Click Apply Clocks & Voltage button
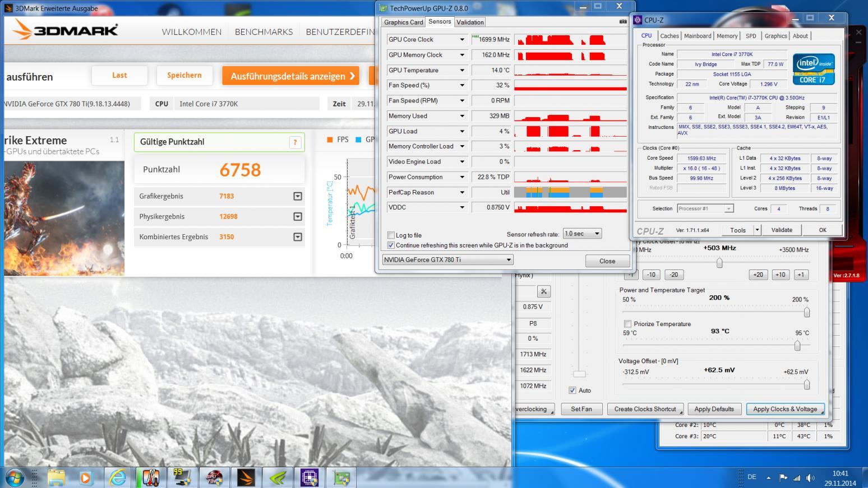868x488 pixels. [x=785, y=409]
